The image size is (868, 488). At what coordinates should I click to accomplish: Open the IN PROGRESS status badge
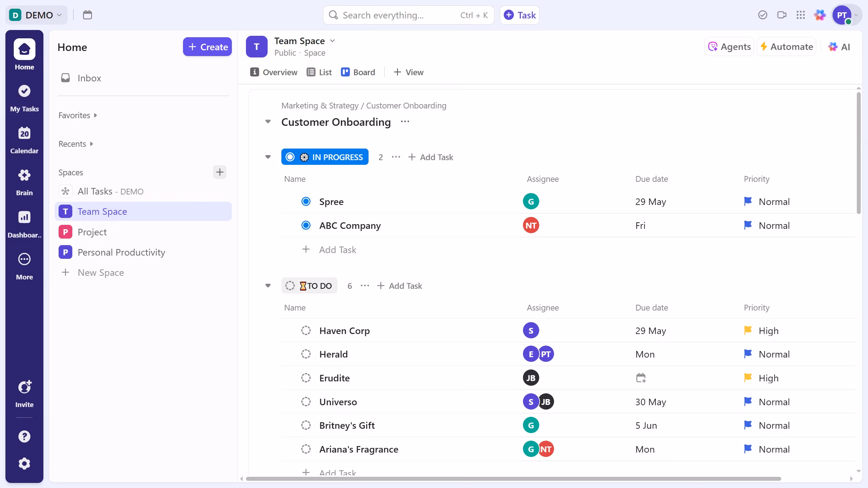click(325, 157)
